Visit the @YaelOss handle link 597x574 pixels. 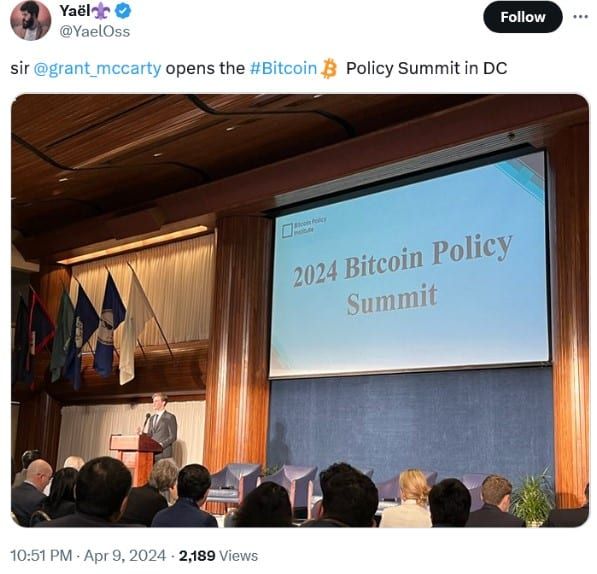click(94, 31)
